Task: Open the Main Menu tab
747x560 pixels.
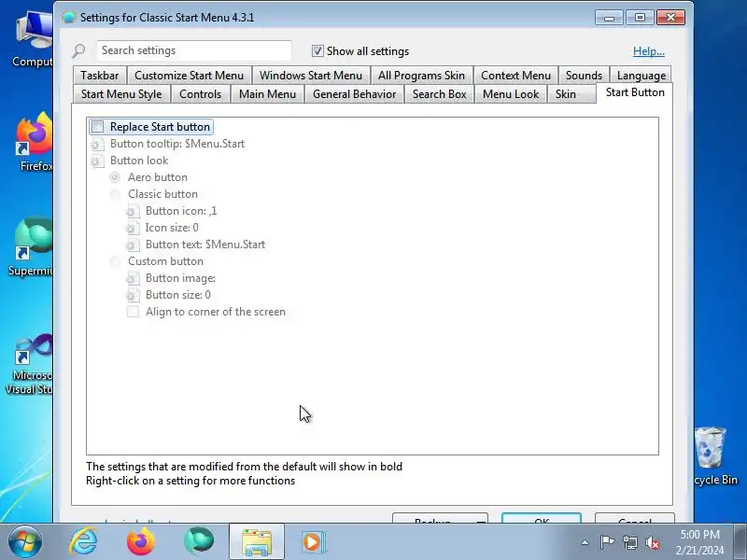Action: [x=267, y=94]
